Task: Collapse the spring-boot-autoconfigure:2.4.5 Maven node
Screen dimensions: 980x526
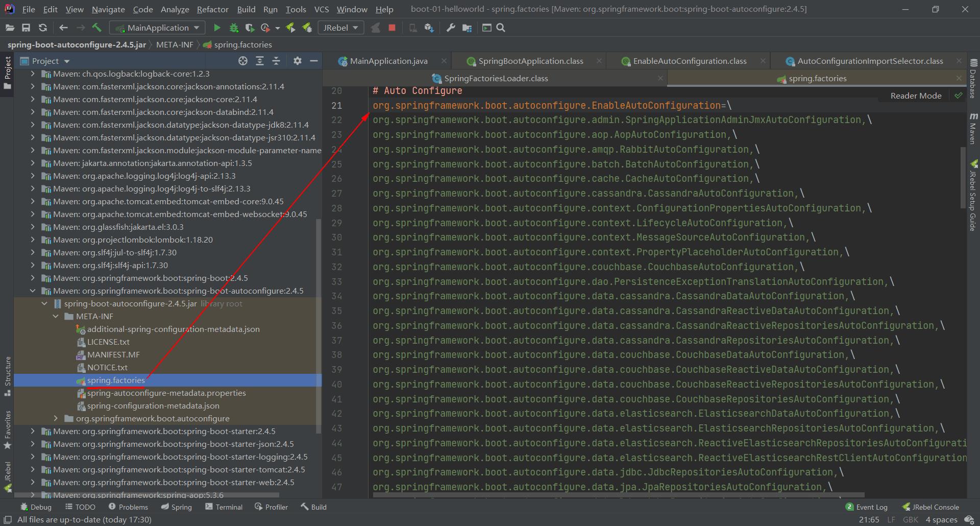Action: (33, 291)
